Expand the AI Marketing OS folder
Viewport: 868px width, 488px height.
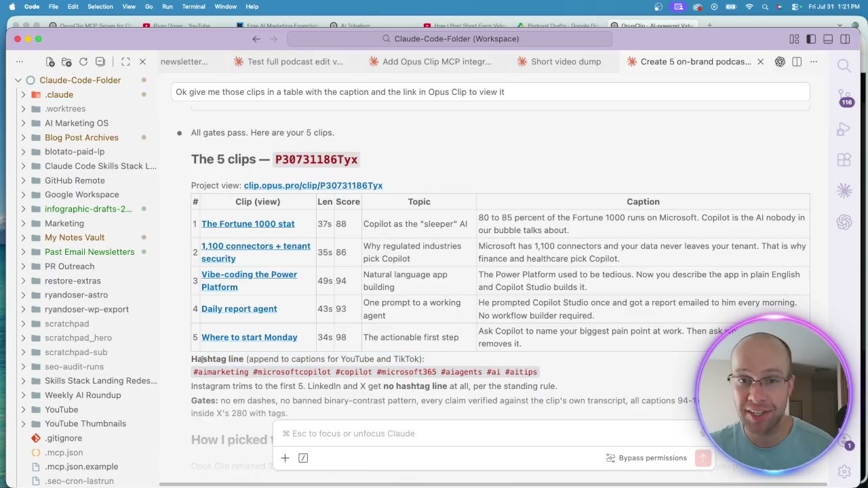[24, 123]
